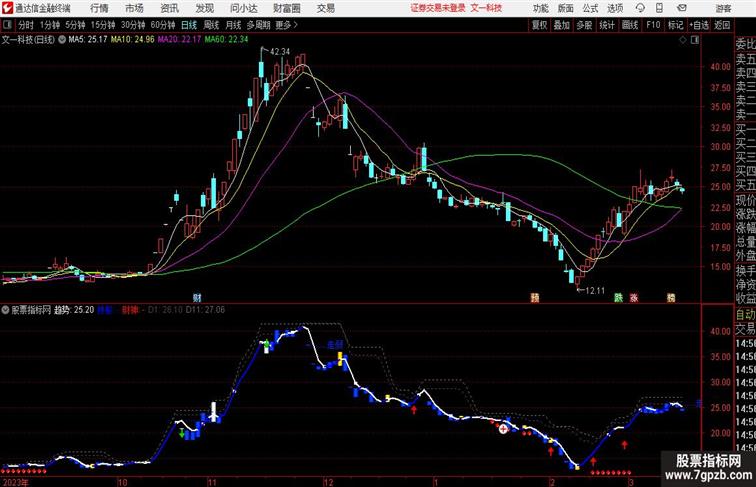756x487 pixels.
Task: Open the 发现 menu
Action: tap(204, 8)
